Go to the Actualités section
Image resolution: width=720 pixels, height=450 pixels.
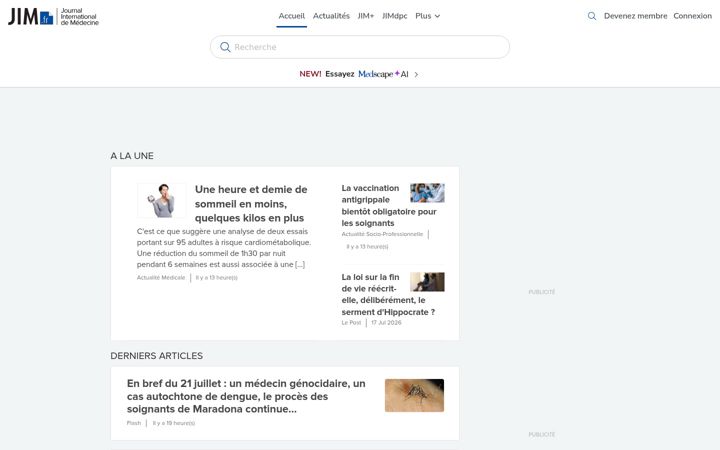coord(331,16)
